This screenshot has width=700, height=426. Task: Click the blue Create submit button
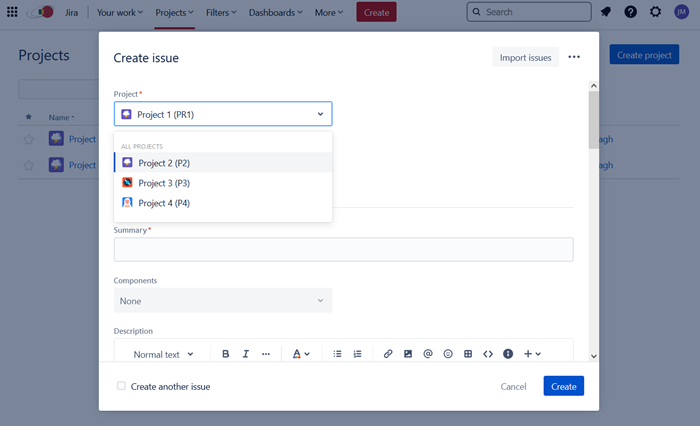(563, 386)
